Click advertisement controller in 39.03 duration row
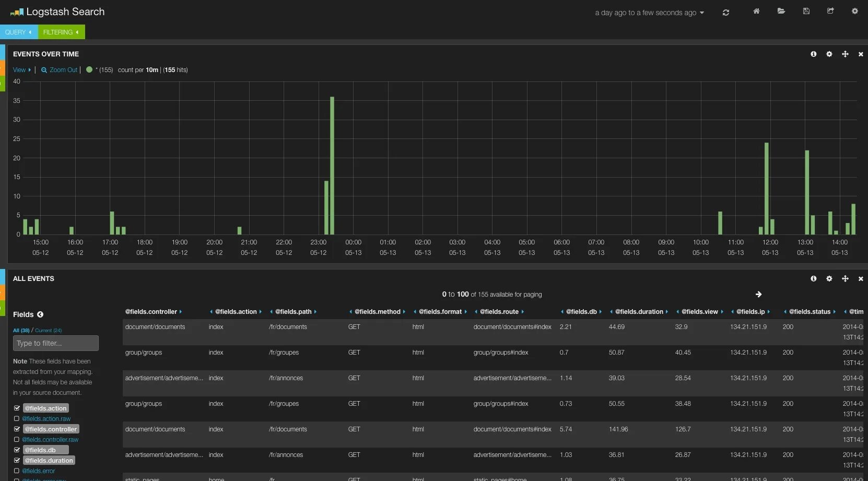The width and height of the screenshot is (868, 481). click(164, 378)
